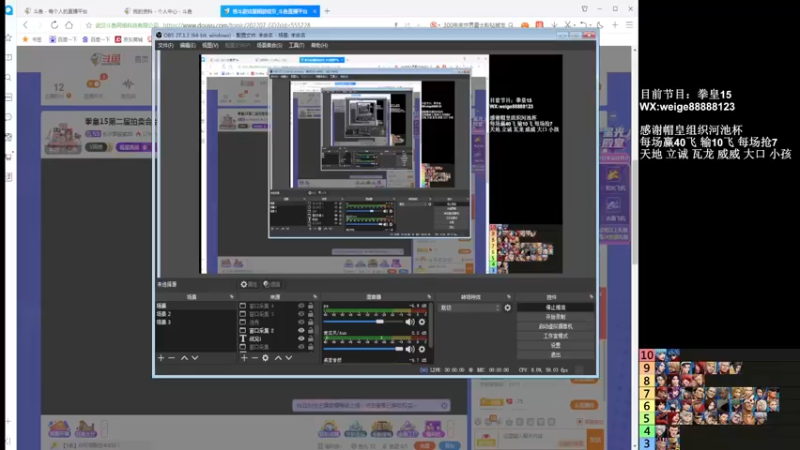800x450 pixels.
Task: Click 退出 to exit OBS
Action: tap(556, 355)
